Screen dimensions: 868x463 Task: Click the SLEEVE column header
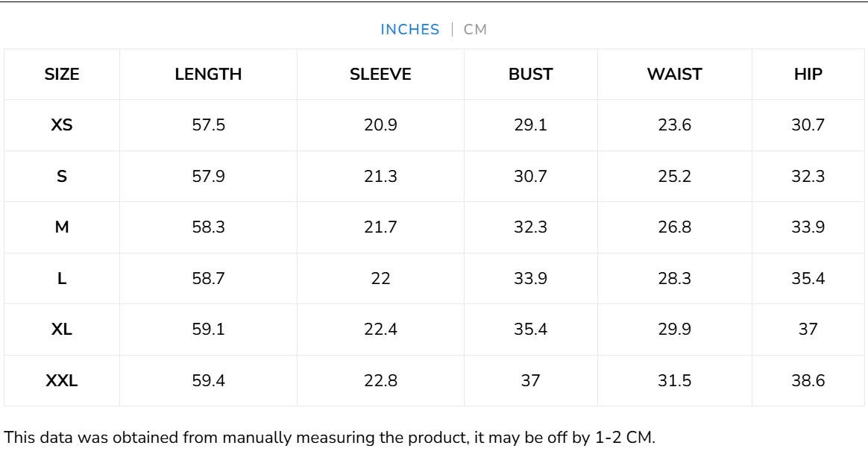click(380, 75)
